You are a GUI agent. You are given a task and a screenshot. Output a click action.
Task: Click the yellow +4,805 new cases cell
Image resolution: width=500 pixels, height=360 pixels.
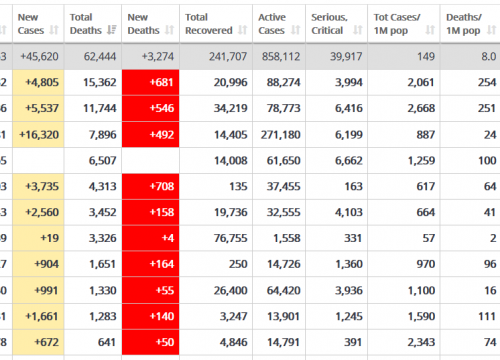point(38,82)
